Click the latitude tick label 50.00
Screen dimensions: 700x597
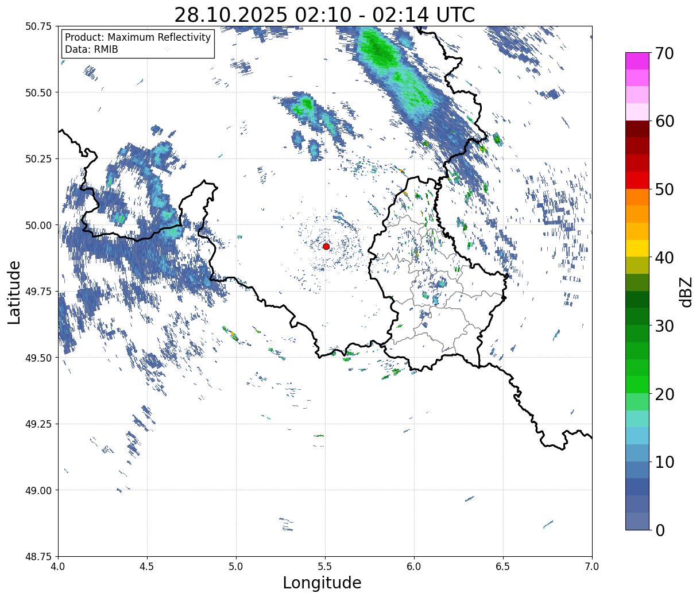click(38, 225)
